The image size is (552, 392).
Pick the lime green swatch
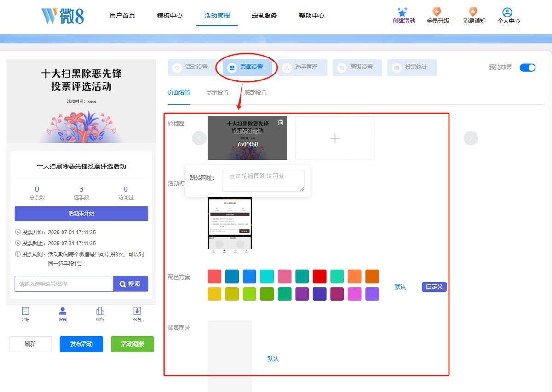250,294
